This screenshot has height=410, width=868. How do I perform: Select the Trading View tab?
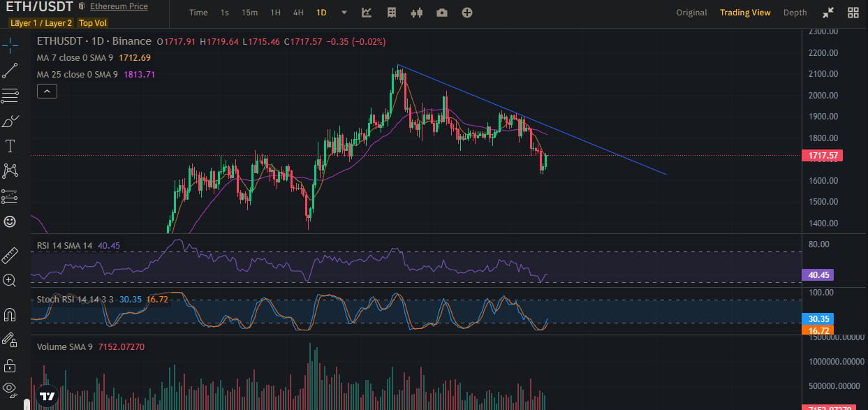pos(745,13)
